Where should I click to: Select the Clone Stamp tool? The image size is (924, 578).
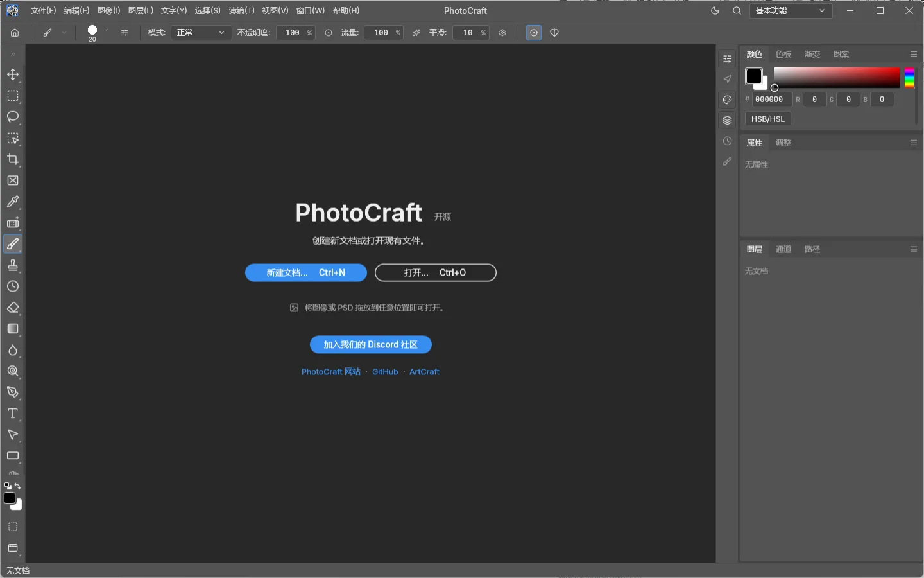point(13,265)
